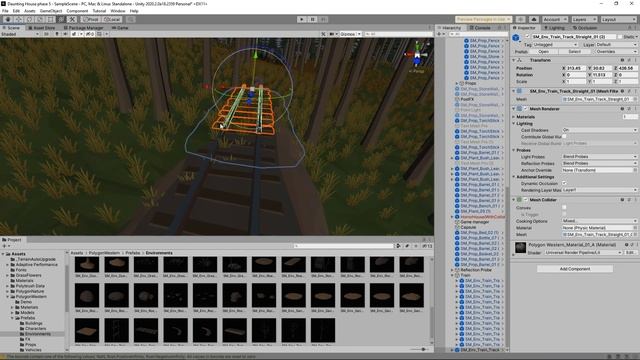Click the Project create plus button
This screenshot has width=640, height=360.
(5, 246)
